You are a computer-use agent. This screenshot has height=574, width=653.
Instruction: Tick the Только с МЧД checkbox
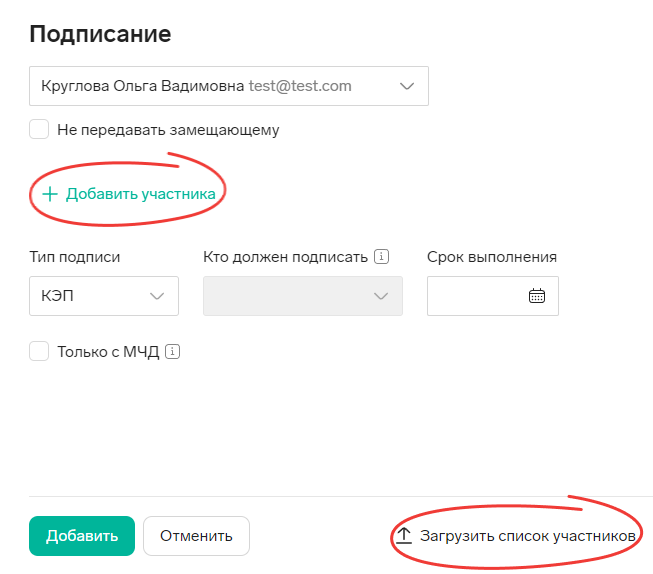(x=40, y=351)
